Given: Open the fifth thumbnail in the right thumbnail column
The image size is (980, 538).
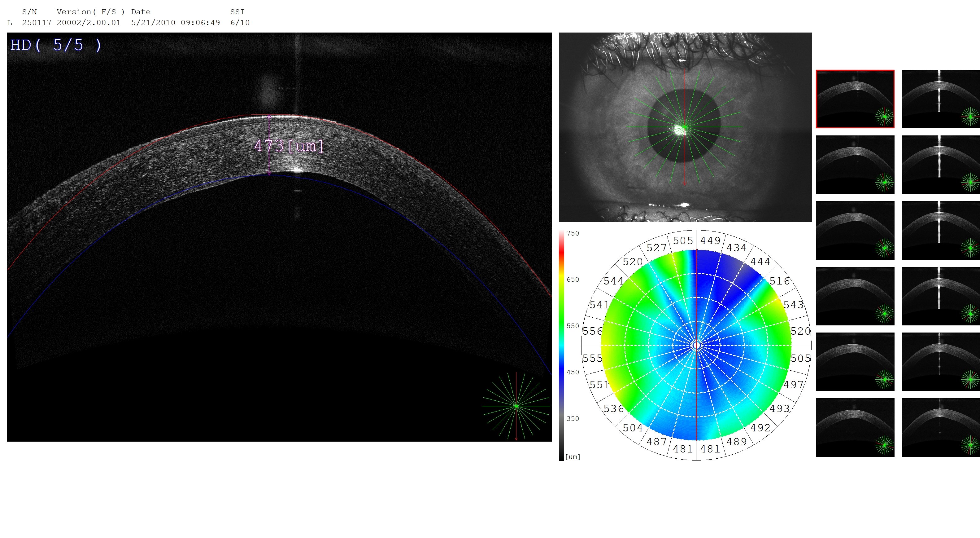Looking at the screenshot, I should coord(941,362).
